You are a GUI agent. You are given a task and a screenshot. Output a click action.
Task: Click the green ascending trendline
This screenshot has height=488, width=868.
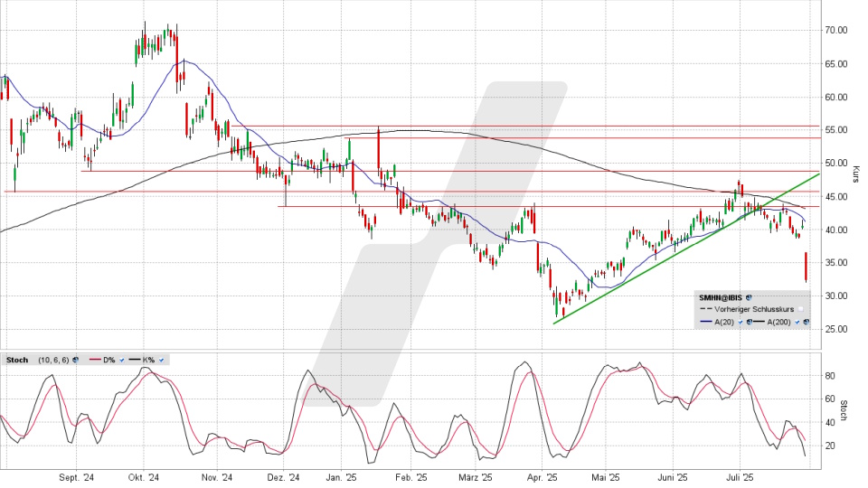tap(686, 249)
